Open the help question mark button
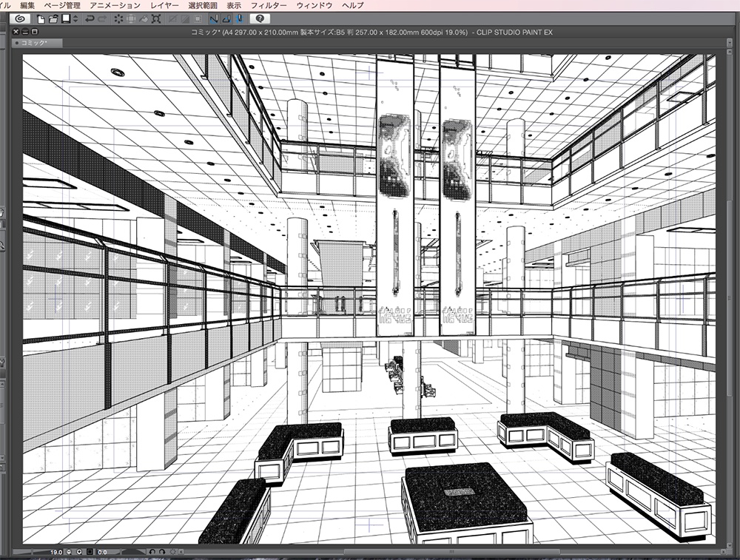The image size is (740, 560). coord(260,19)
